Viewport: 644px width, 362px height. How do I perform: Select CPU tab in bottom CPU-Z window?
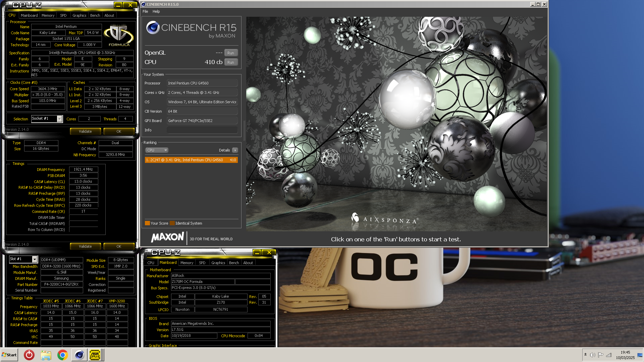(x=151, y=263)
